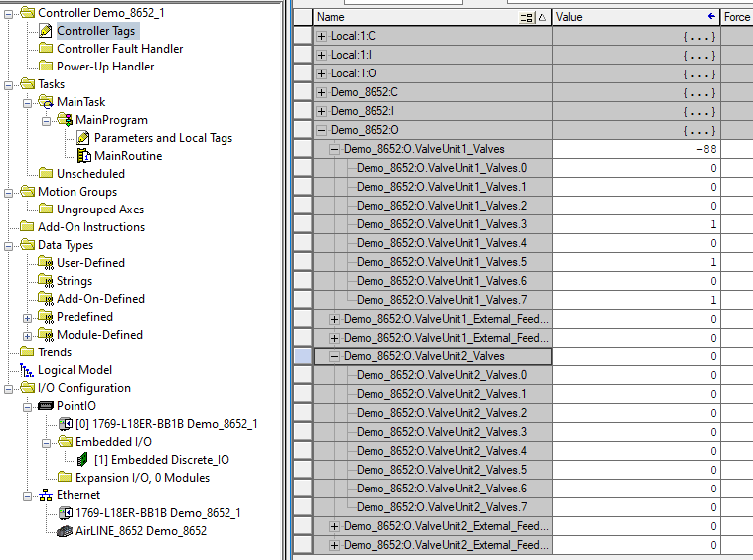This screenshot has height=560, width=753.
Task: Click the Value column header
Action: tap(637, 17)
